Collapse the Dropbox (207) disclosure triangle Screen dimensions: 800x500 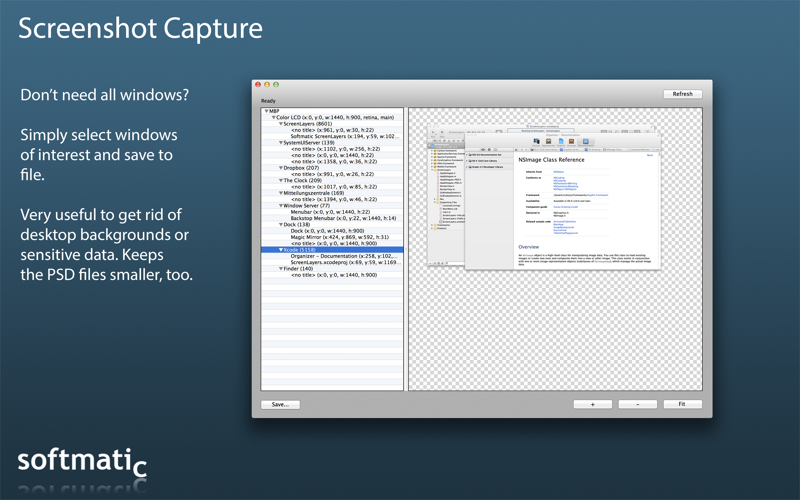[x=281, y=168]
